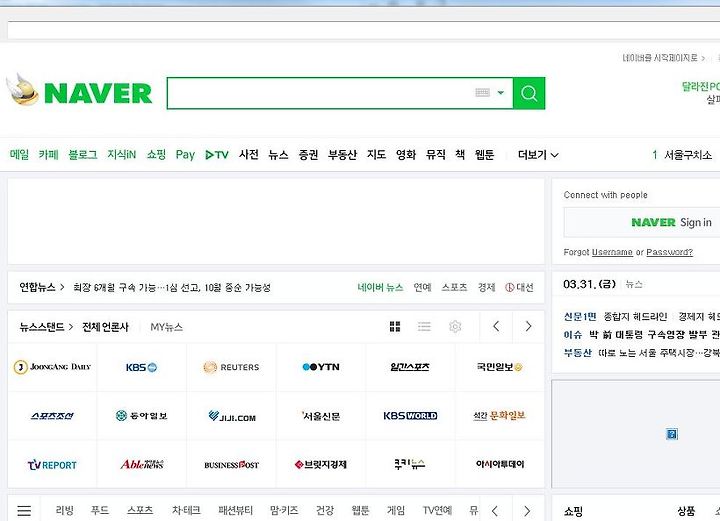This screenshot has height=521, width=720.
Task: Open the on-screen keyboard icon in search box
Action: click(482, 93)
